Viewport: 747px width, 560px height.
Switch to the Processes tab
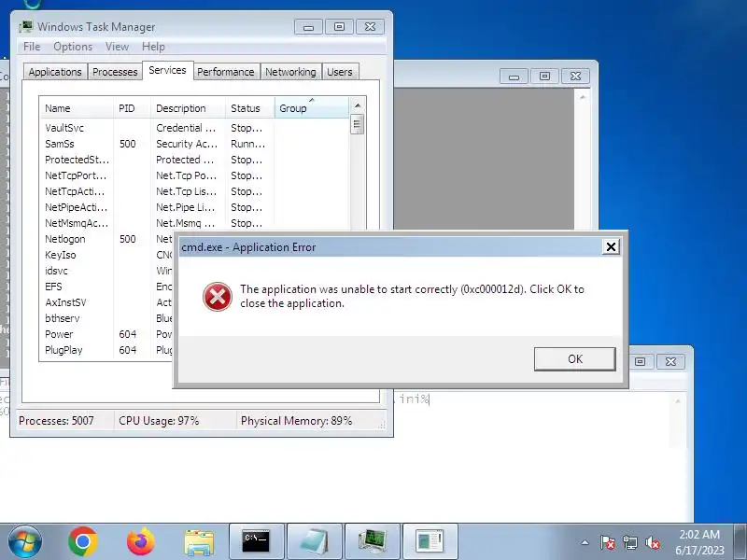(x=115, y=72)
